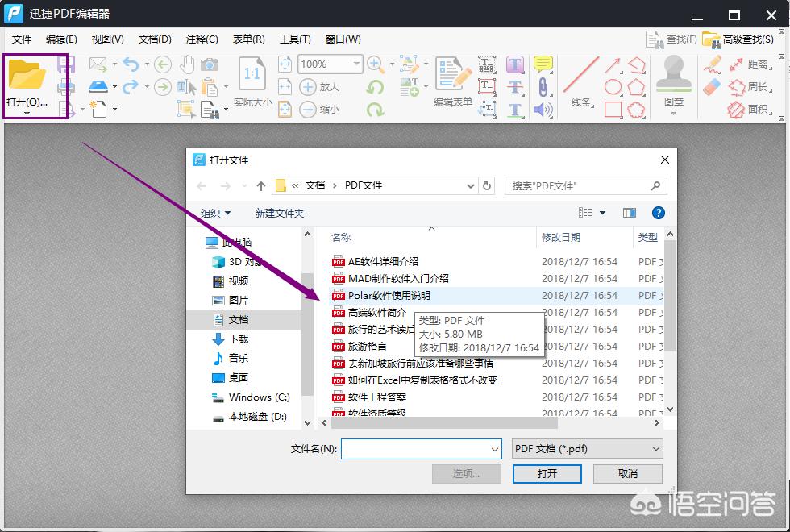Expand the 组织 organize dropdown

tap(214, 213)
